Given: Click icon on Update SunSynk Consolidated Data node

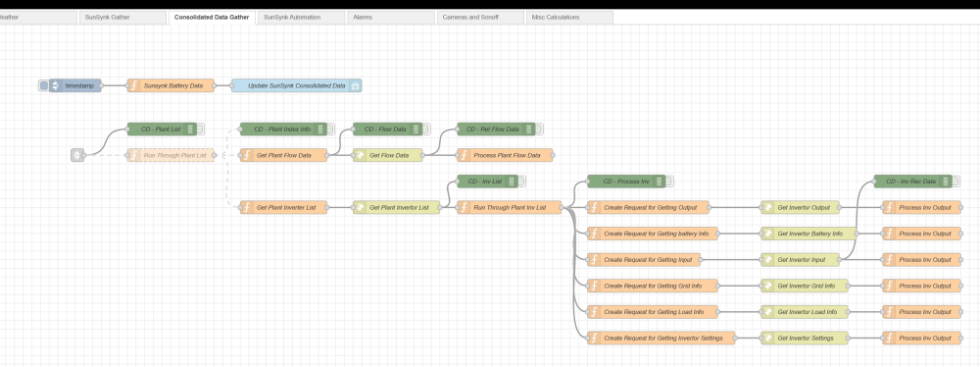Looking at the screenshot, I should (356, 85).
